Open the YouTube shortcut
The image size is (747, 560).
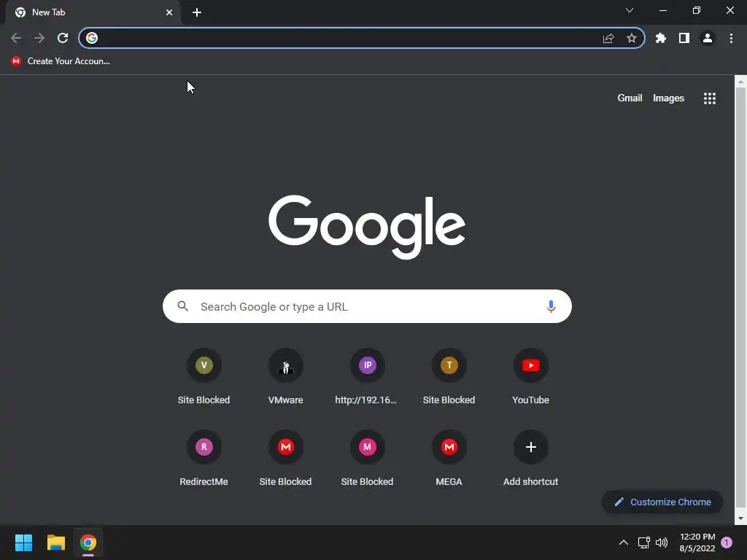[x=531, y=376]
